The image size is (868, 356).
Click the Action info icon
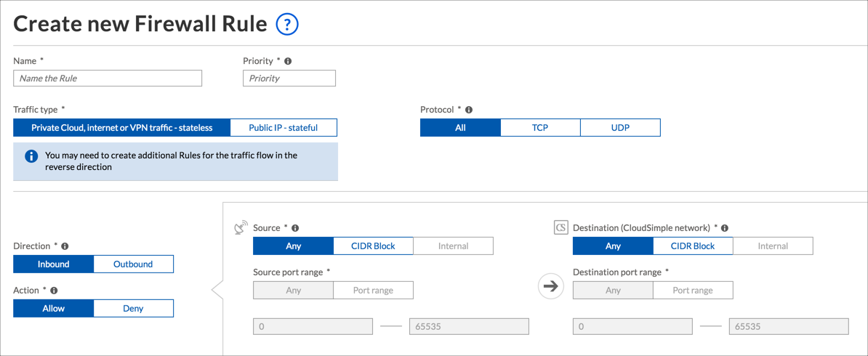tap(54, 291)
